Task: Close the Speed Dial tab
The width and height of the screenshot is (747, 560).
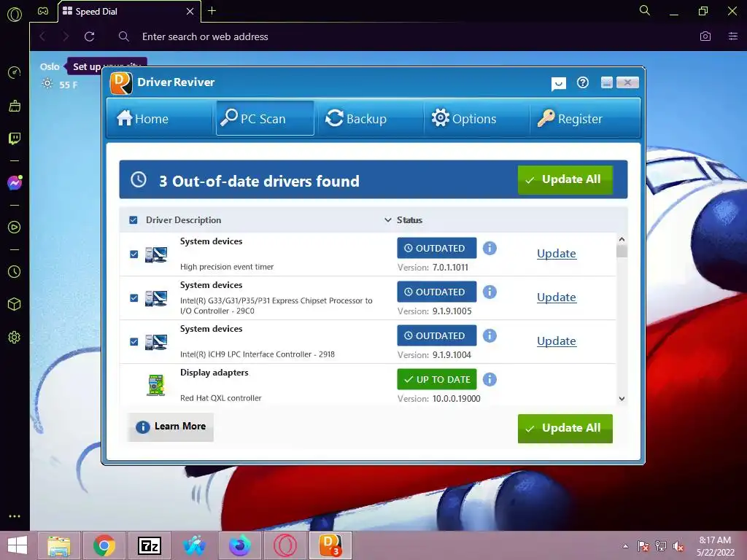Action: (190, 11)
